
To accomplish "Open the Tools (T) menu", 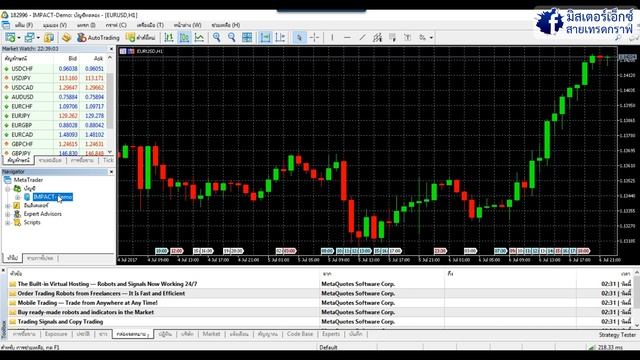I will click(150, 25).
